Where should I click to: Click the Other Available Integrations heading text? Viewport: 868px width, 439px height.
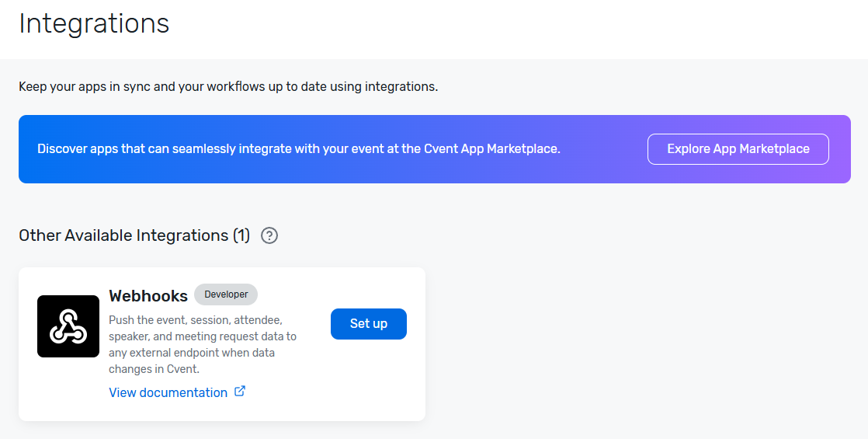point(123,235)
